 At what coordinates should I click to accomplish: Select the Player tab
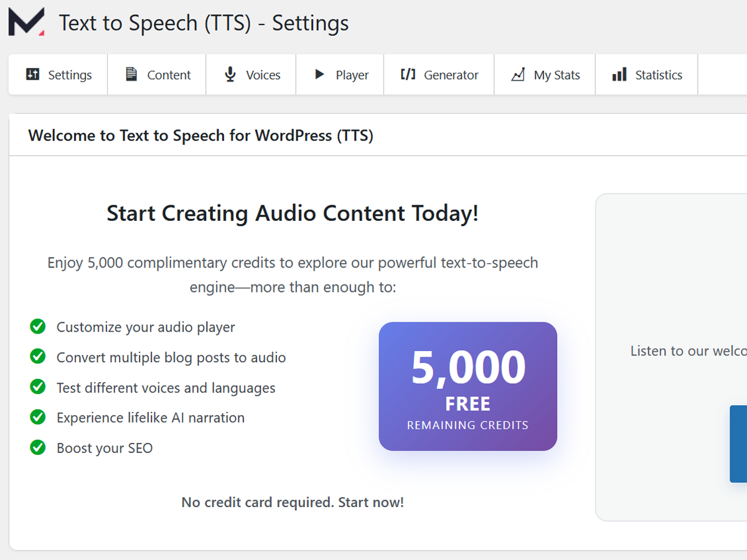(341, 75)
